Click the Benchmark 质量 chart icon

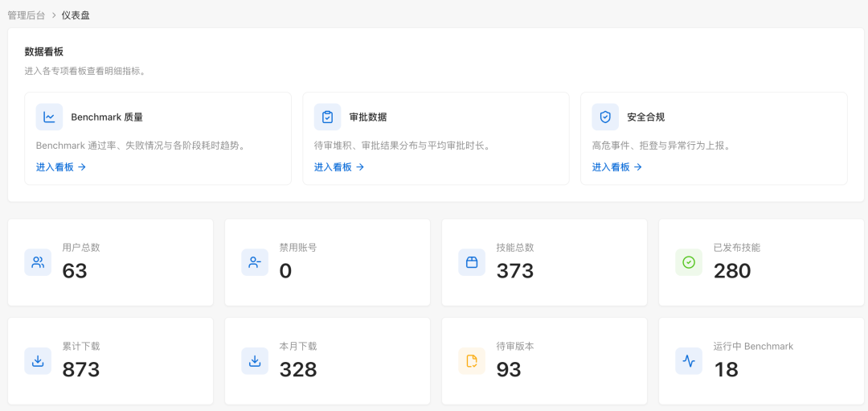pyautogui.click(x=49, y=117)
